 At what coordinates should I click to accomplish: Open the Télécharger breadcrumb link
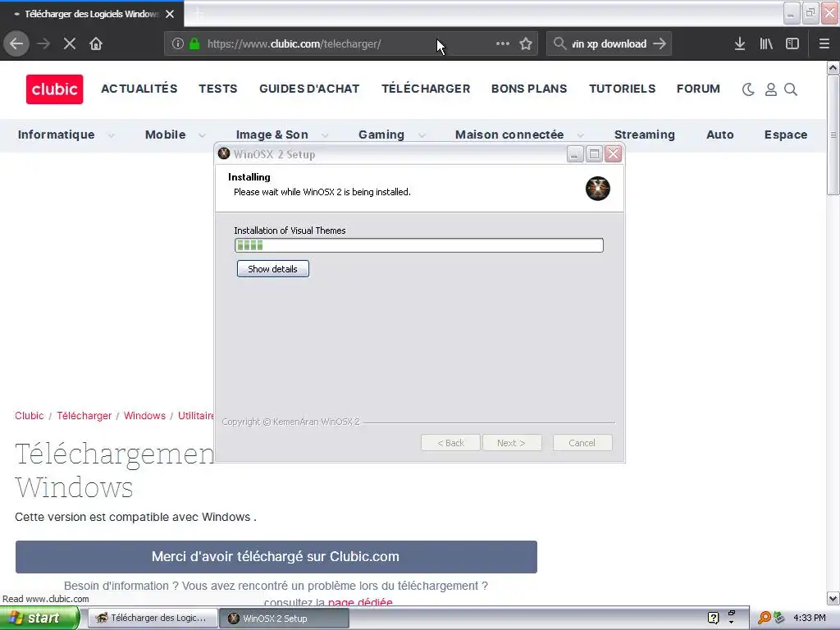point(84,416)
